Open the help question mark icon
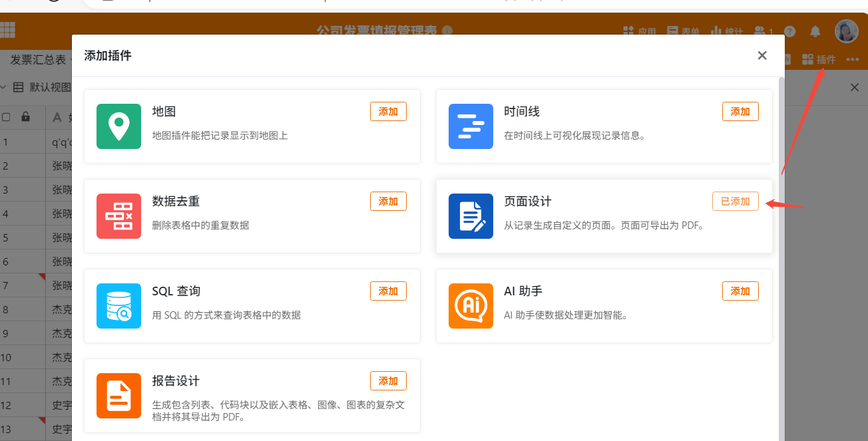 click(790, 31)
